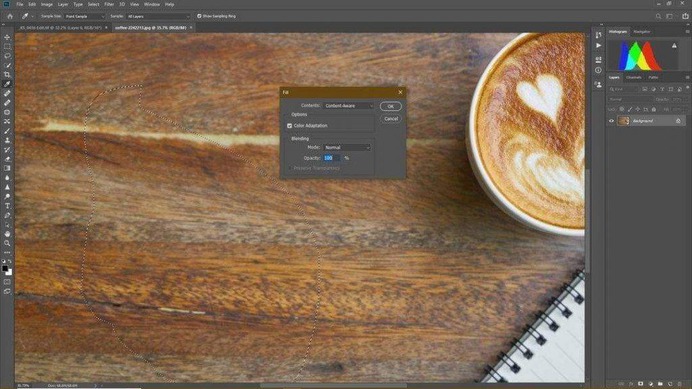Image resolution: width=692 pixels, height=389 pixels.
Task: Toggle layer filtering switch
Action: pyautogui.click(x=687, y=88)
